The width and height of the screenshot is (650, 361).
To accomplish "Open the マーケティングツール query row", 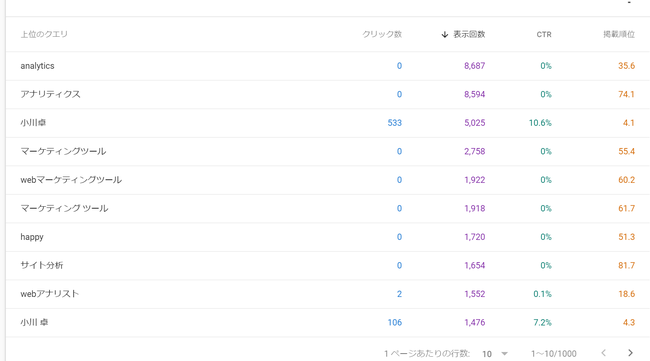I will click(327, 152).
